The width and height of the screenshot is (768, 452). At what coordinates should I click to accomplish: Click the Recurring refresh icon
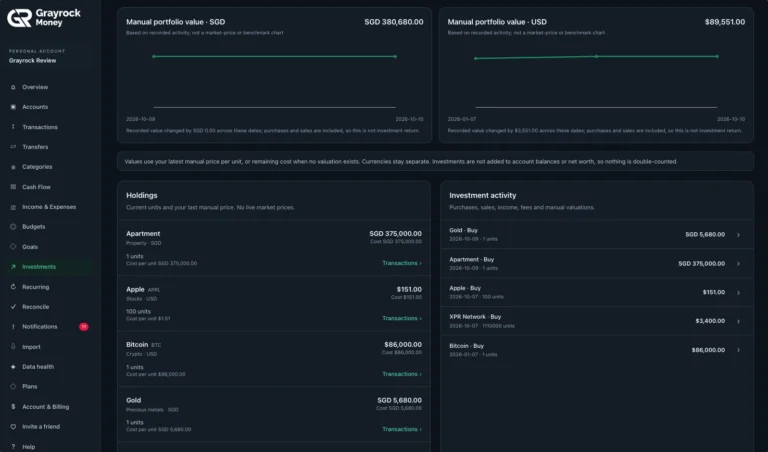(13, 287)
